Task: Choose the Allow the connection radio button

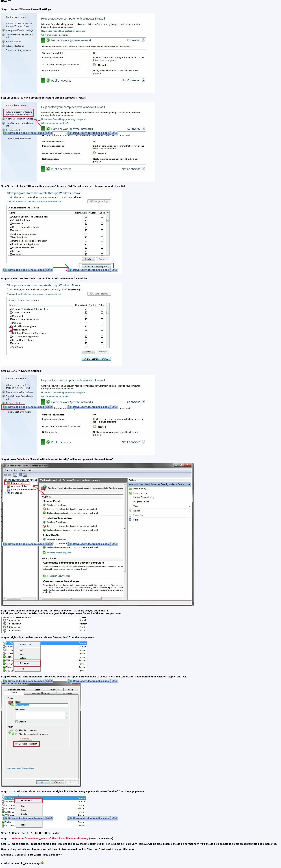Action: pos(16,731)
